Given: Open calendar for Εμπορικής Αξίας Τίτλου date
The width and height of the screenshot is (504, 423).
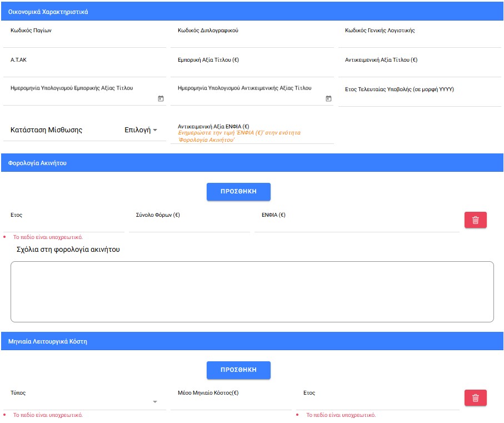Looking at the screenshot, I should point(161,98).
